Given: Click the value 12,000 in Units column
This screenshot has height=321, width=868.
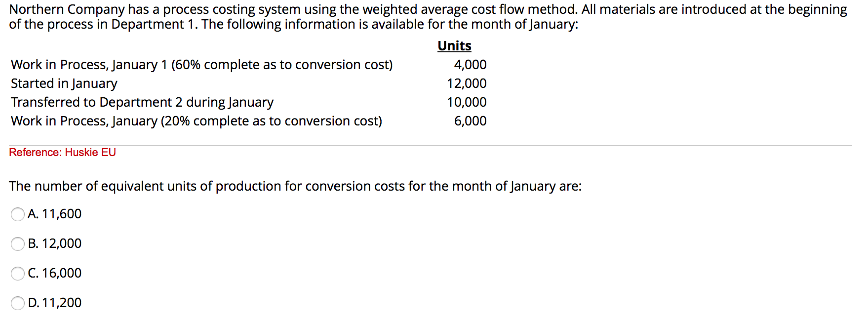Looking at the screenshot, I should point(466,83).
